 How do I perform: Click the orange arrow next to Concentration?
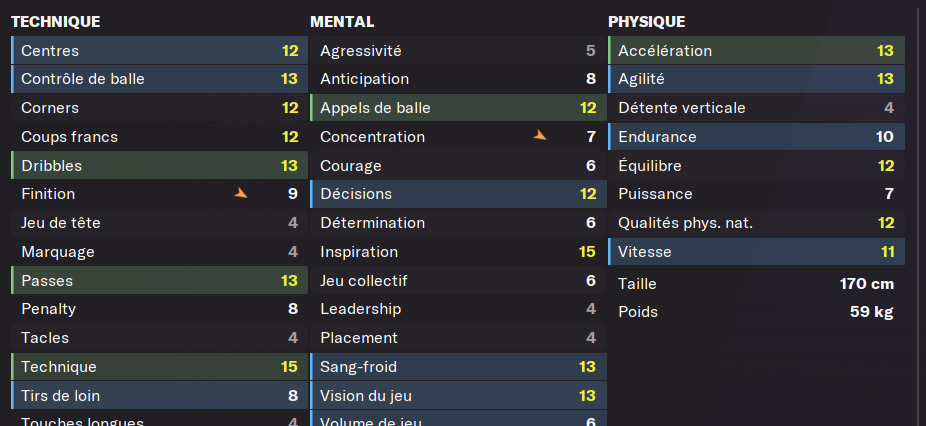tap(540, 135)
